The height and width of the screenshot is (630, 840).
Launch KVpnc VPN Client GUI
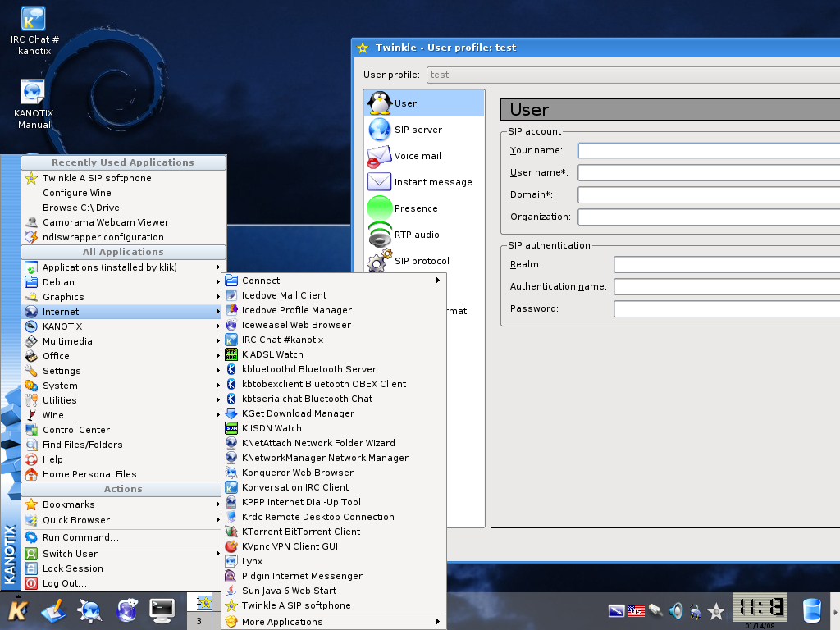pos(335,546)
